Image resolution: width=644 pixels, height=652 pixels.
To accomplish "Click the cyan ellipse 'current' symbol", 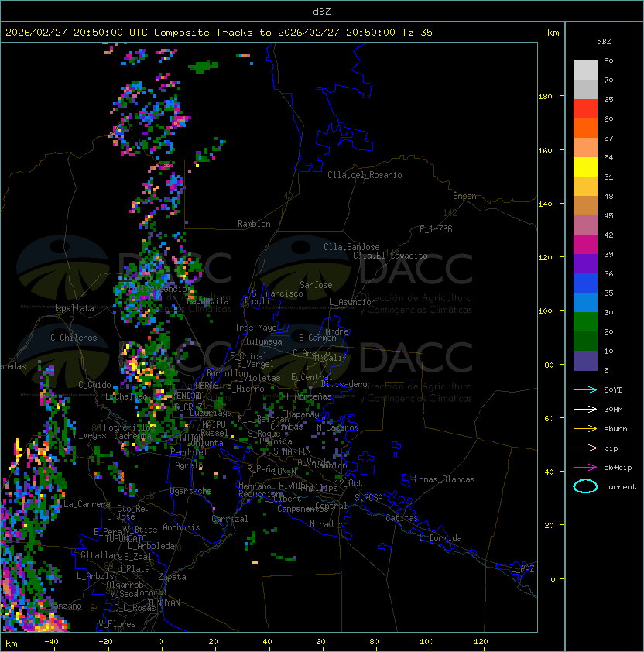I will pos(585,486).
